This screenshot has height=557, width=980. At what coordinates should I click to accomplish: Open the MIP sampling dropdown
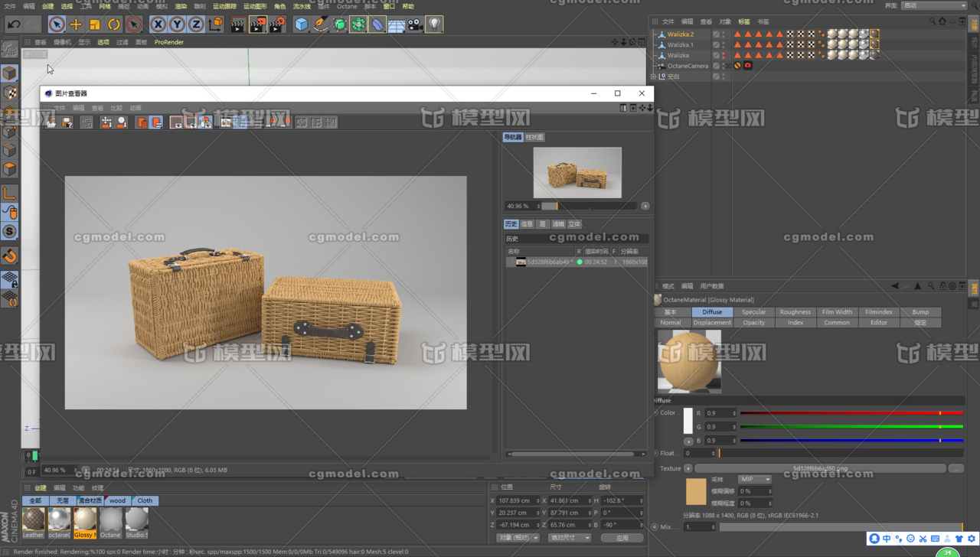(754, 479)
